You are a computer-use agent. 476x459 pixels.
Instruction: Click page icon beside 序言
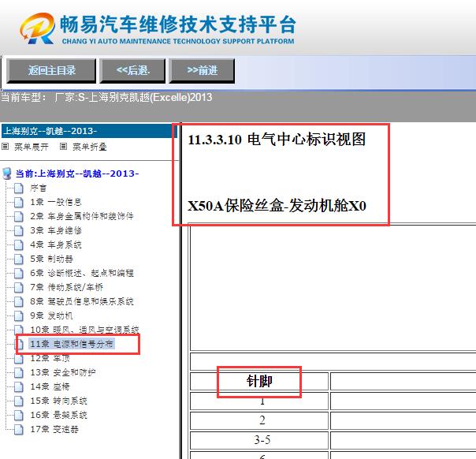point(19,188)
